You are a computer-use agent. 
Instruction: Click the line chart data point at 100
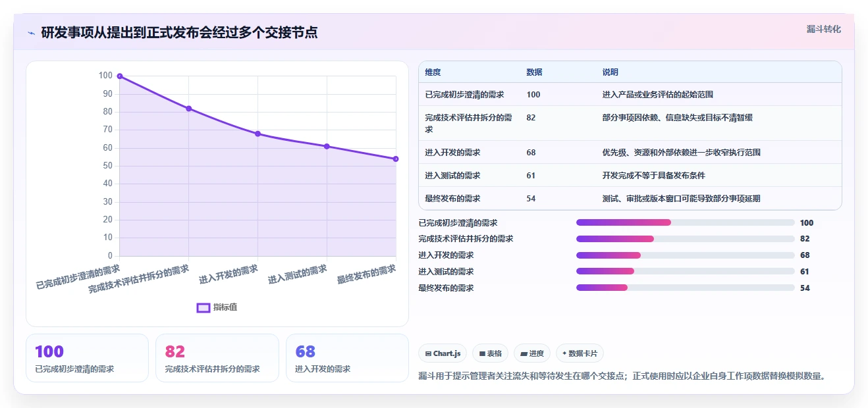[120, 76]
